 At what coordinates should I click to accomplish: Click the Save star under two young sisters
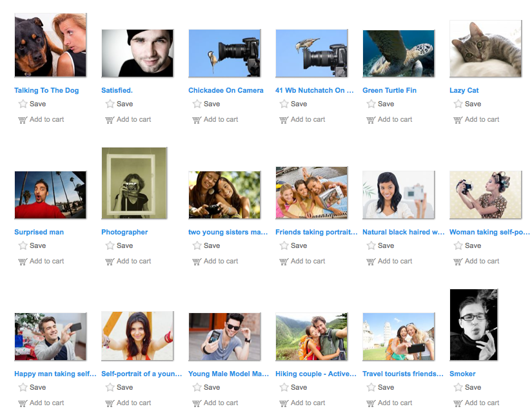[x=197, y=245]
